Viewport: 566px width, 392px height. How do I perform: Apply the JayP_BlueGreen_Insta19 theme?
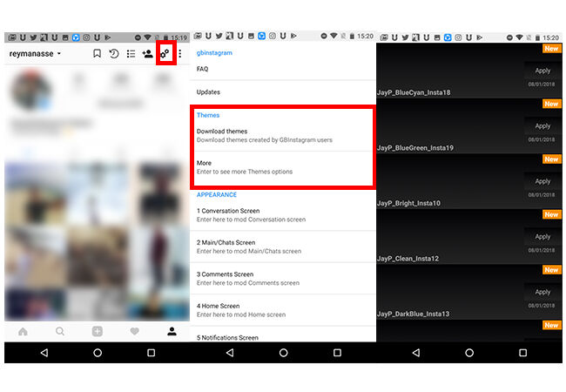(x=542, y=126)
